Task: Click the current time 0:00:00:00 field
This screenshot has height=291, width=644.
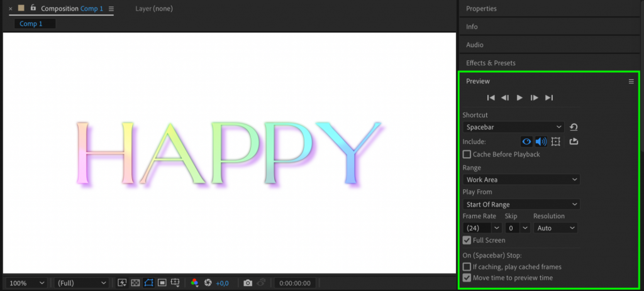Action: [294, 283]
